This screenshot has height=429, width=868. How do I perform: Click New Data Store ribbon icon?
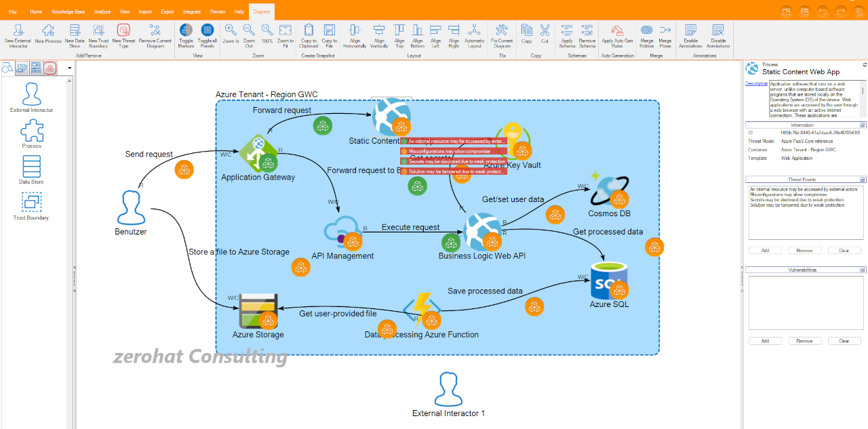click(x=75, y=35)
